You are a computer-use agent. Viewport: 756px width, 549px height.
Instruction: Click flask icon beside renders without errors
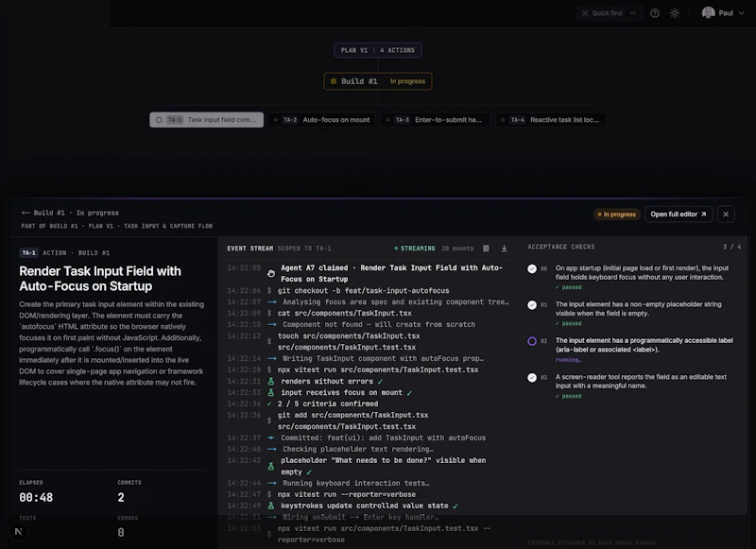point(271,381)
